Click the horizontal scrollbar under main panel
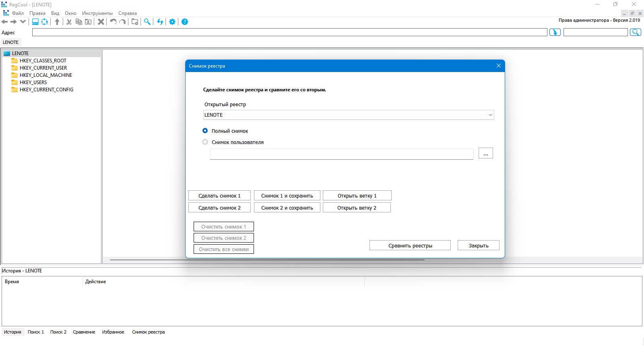The height and width of the screenshot is (346, 644). [267, 260]
